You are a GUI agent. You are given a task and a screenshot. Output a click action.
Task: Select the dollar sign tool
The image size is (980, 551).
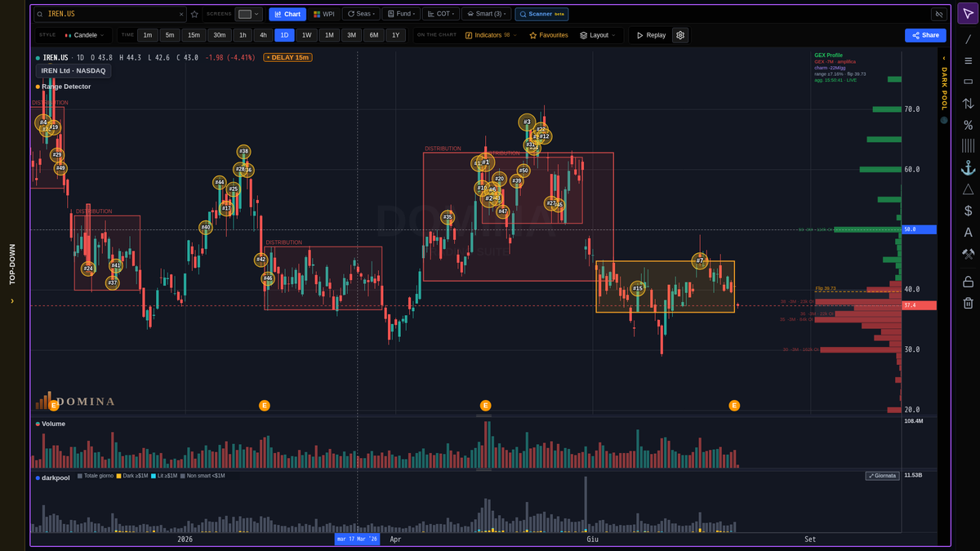pos(968,211)
